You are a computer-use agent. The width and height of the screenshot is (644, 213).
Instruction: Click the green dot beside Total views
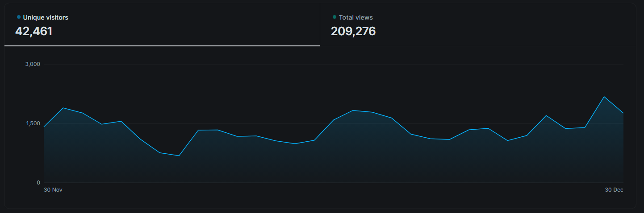335,17
